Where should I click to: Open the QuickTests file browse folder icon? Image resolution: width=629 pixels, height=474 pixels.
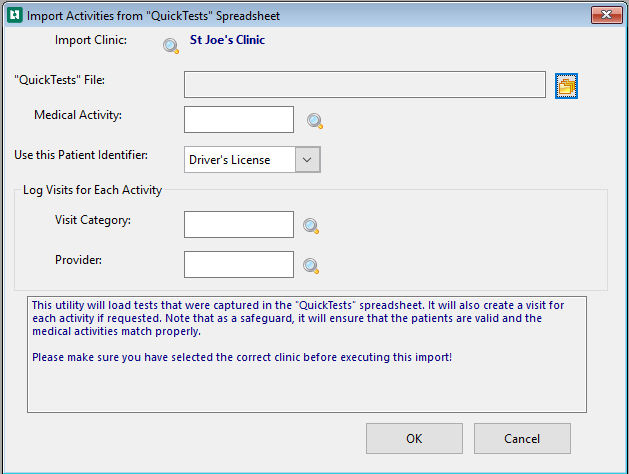[566, 86]
